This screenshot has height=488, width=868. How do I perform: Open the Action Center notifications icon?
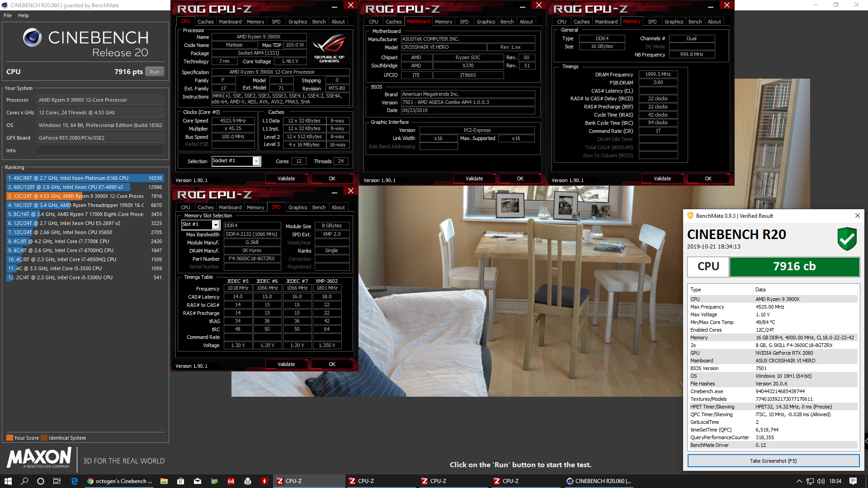click(x=853, y=481)
